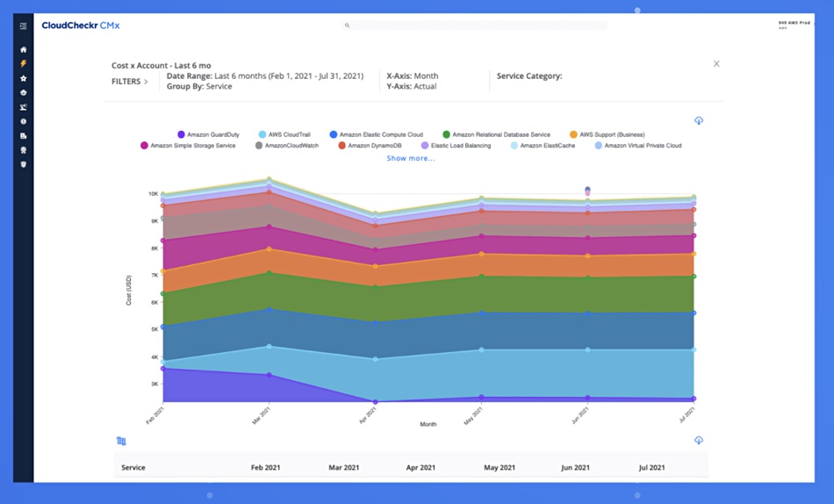Click the X-Axis: Month text
This screenshot has width=834, height=504.
[413, 76]
